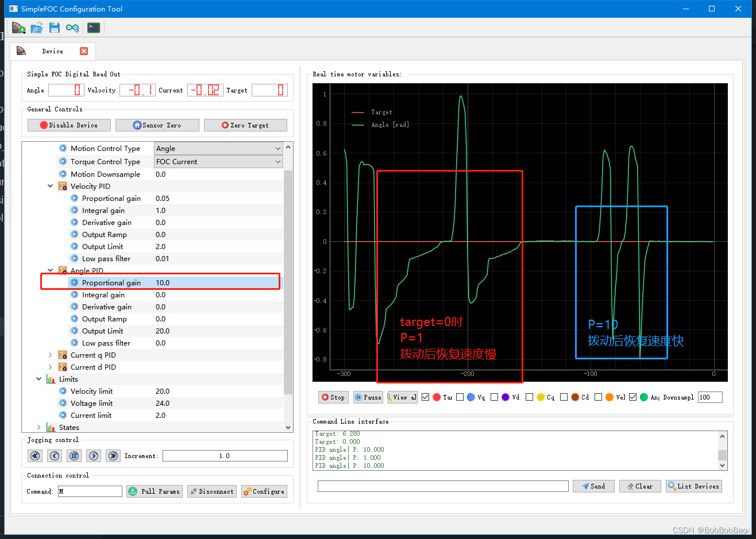The width and height of the screenshot is (756, 539).
Task: Click the Pull Params button
Action: 154,491
